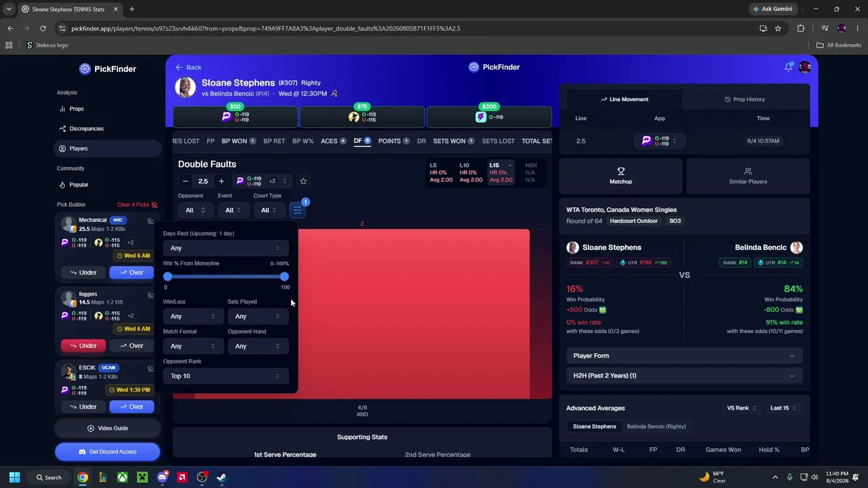The image size is (868, 488).
Task: Show +2 more books on Mechanical pick
Action: coord(130,242)
